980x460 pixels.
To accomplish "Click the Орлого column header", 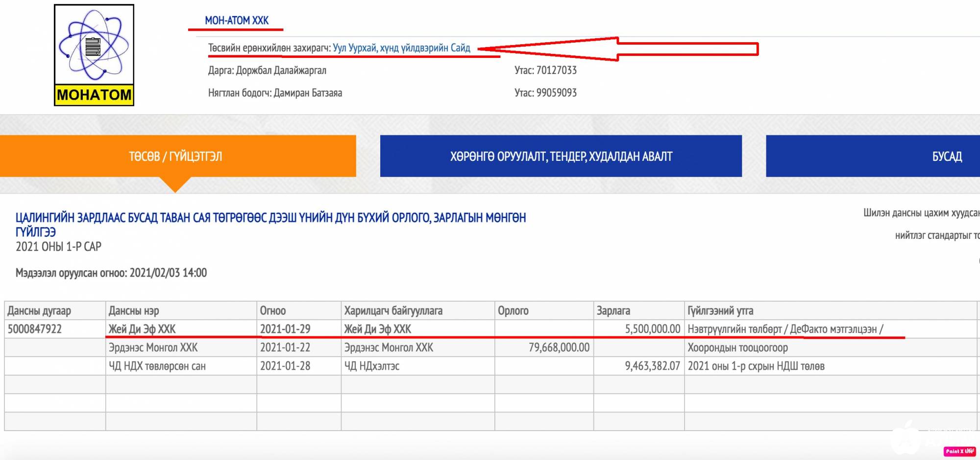I will (544, 311).
